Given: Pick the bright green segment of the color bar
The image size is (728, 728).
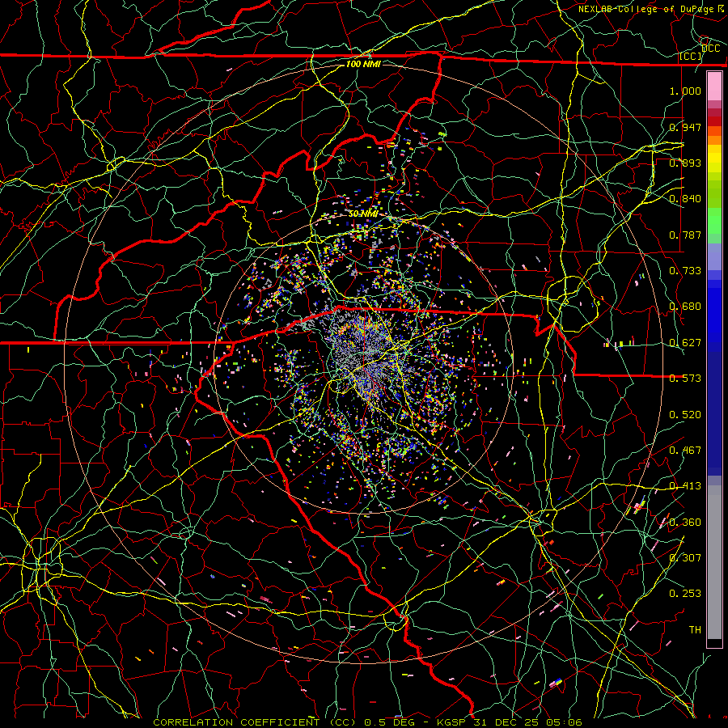Looking at the screenshot, I should coord(714,221).
